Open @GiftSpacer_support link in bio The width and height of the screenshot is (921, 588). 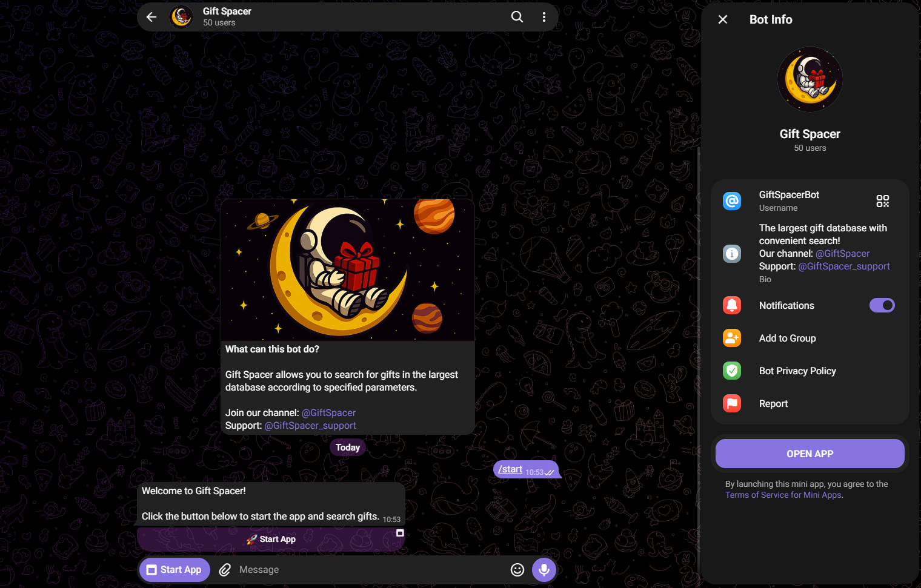844,266
